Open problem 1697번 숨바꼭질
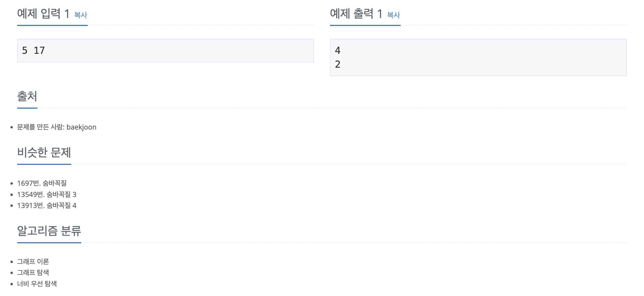Viewport: 644px width, 296px height. point(43,184)
